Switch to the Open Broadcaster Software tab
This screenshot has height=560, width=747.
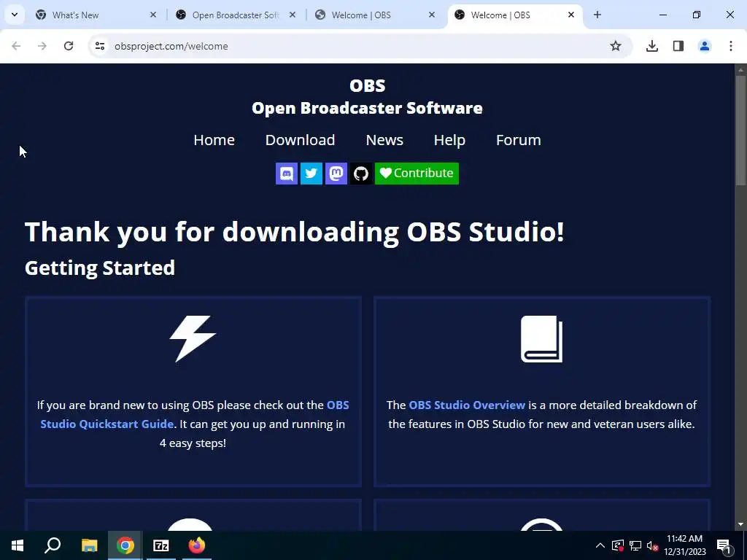point(236,15)
